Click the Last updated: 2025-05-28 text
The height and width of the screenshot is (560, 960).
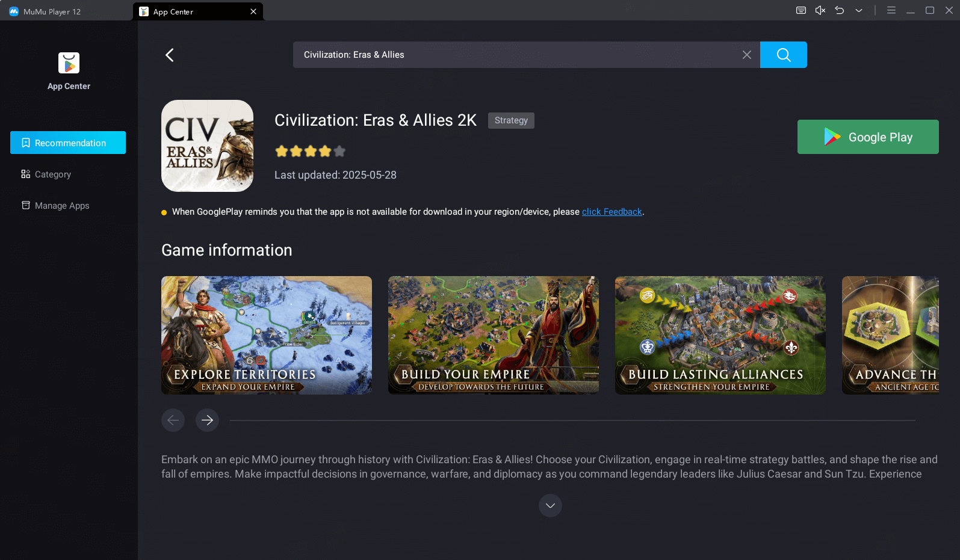(x=335, y=175)
